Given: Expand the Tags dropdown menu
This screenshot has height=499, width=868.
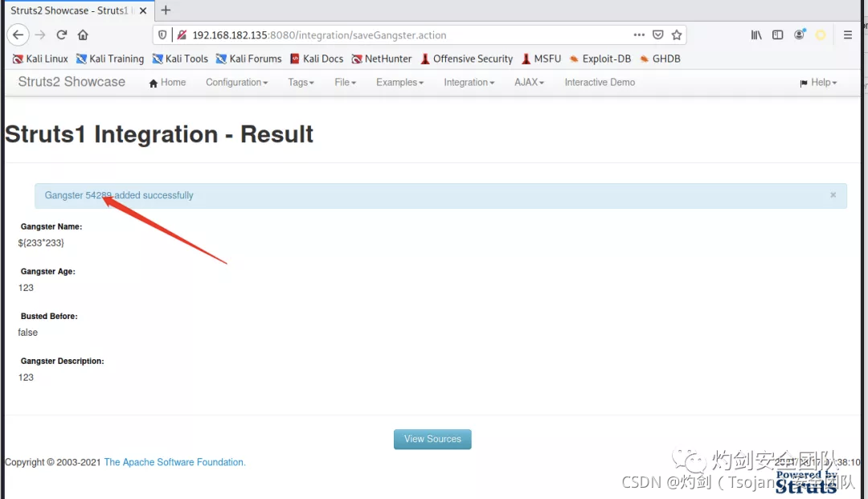Looking at the screenshot, I should click(x=301, y=83).
